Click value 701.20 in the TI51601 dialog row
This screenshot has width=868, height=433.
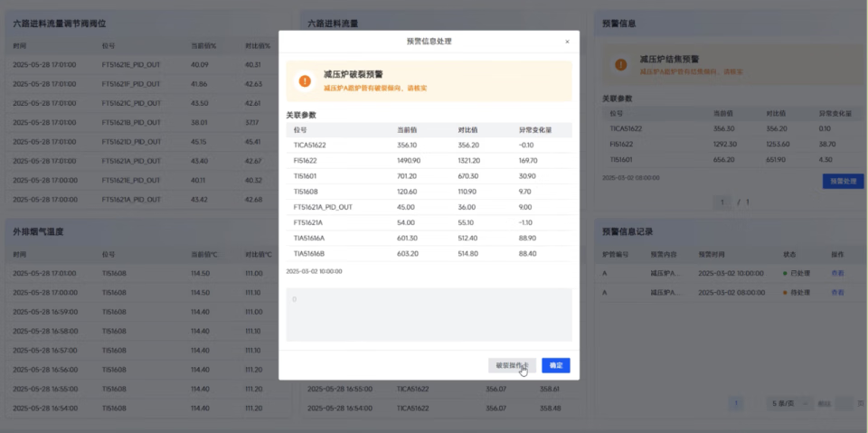[x=407, y=176]
